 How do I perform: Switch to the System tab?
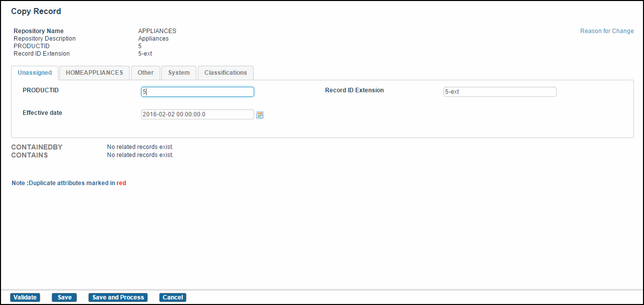[179, 73]
